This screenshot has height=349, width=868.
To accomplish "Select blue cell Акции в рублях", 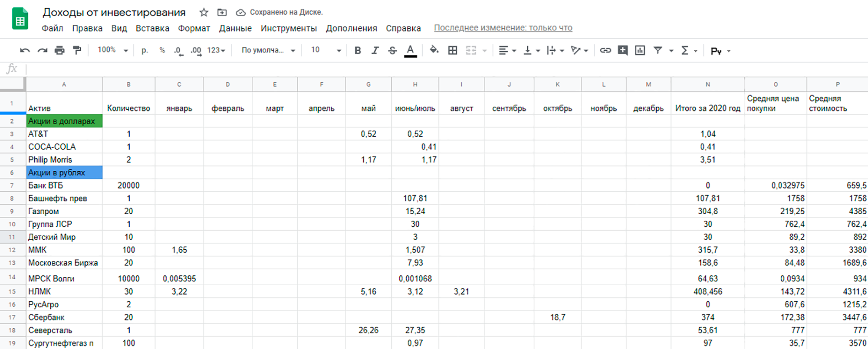I will point(64,173).
